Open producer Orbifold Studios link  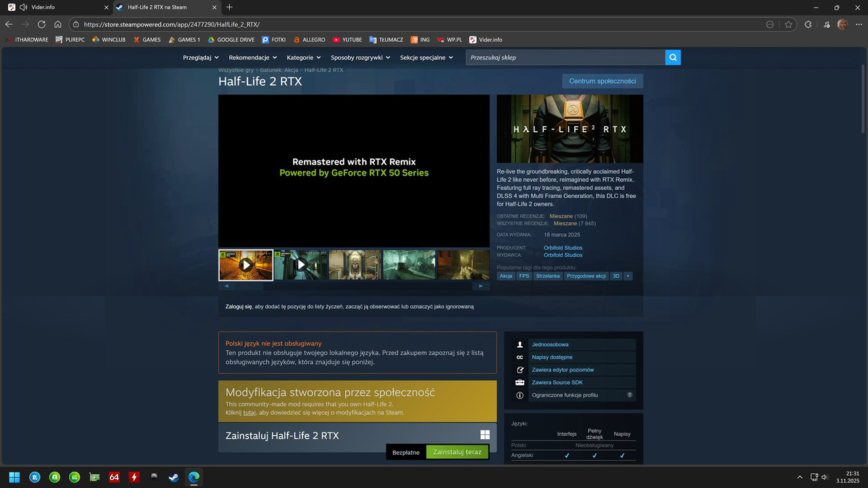(563, 248)
